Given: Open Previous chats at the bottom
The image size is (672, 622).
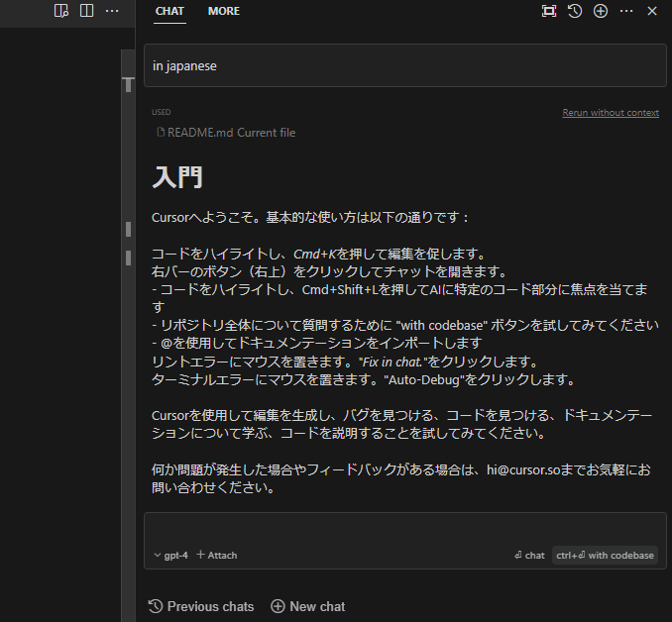Looking at the screenshot, I should coord(200,606).
